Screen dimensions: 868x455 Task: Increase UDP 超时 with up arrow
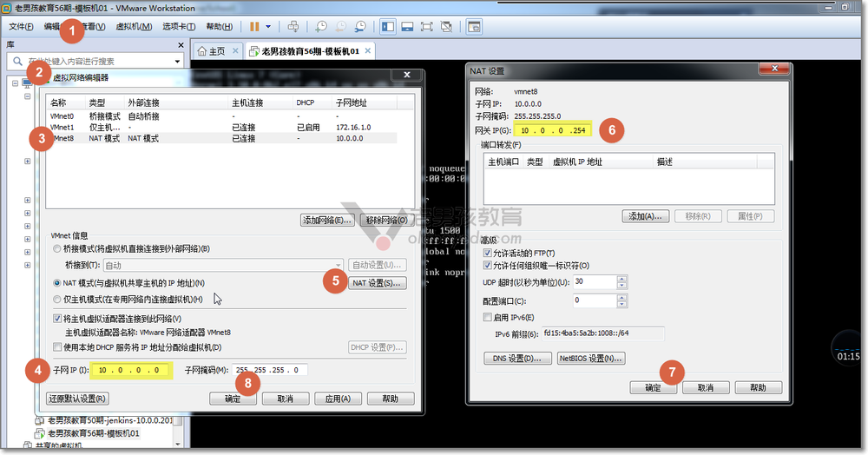click(x=621, y=279)
